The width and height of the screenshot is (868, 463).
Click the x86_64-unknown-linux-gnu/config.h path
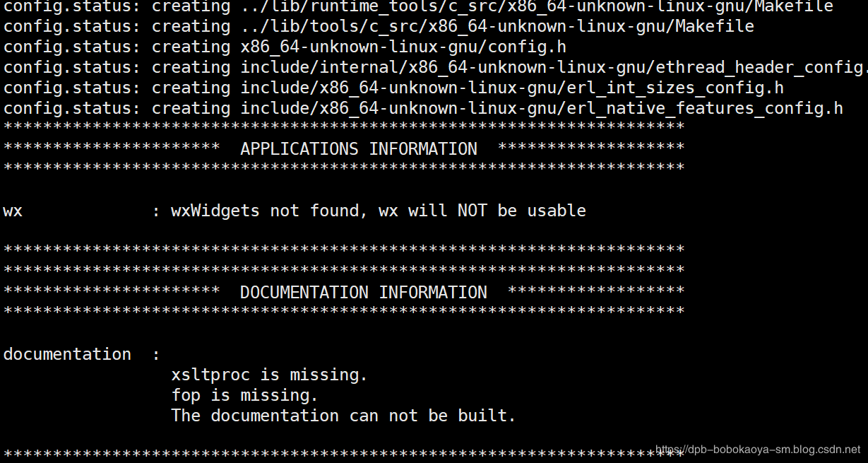pyautogui.click(x=403, y=47)
